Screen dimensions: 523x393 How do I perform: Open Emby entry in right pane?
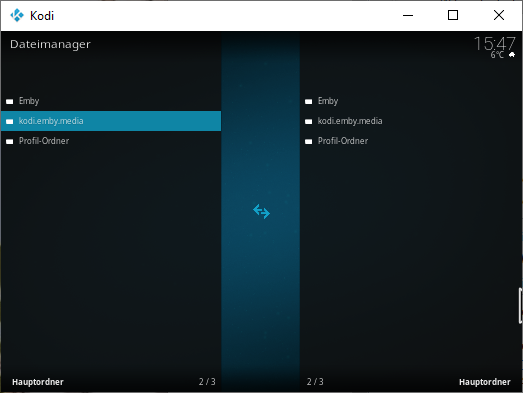pyautogui.click(x=411, y=101)
